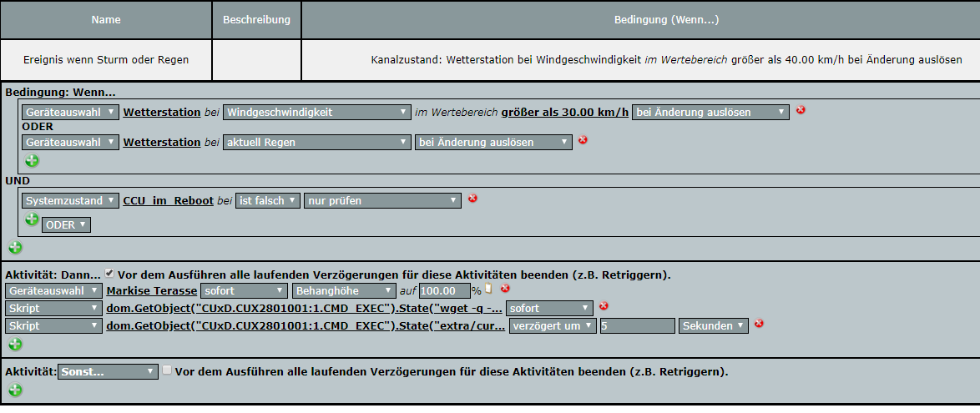Add condition below aktuell Regen row
The width and height of the screenshot is (980, 413).
click(32, 161)
